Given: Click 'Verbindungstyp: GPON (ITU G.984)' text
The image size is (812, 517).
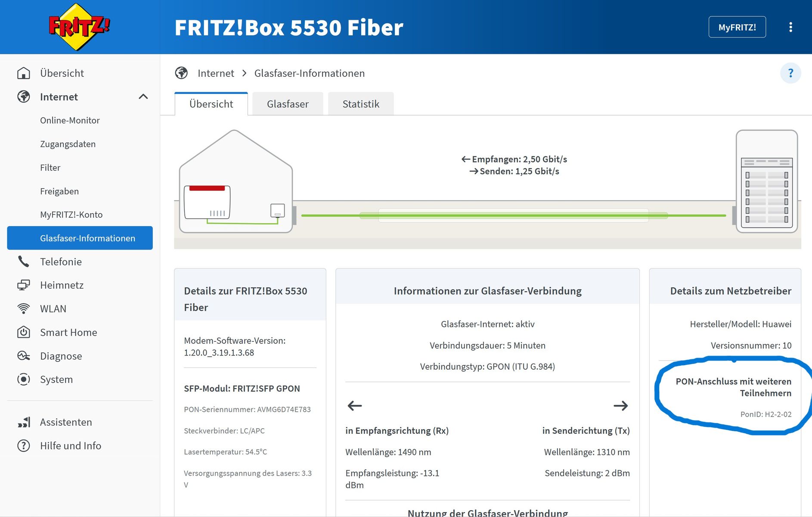Looking at the screenshot, I should click(487, 366).
